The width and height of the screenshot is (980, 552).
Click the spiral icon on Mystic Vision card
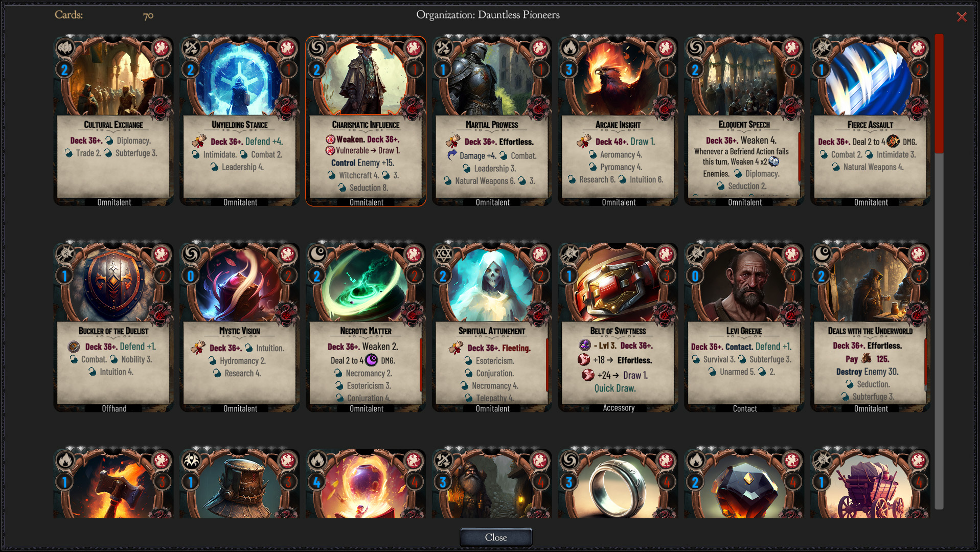click(191, 254)
